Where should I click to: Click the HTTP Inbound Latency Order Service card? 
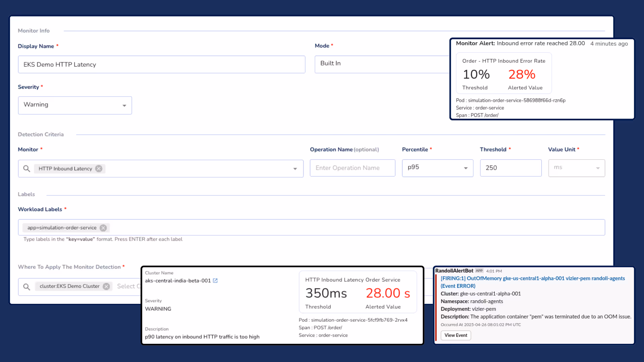(x=358, y=292)
